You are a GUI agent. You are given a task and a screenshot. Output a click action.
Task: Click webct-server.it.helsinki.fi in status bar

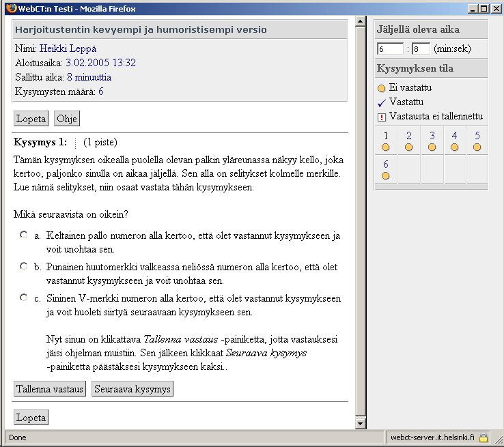point(433,437)
